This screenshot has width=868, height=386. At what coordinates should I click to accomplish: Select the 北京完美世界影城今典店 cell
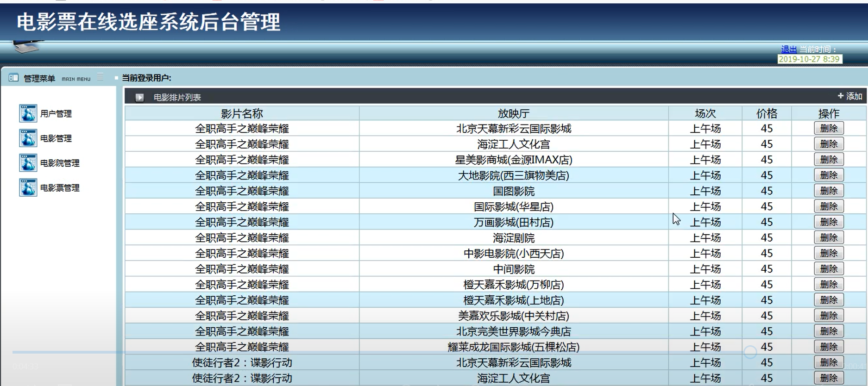pos(514,331)
